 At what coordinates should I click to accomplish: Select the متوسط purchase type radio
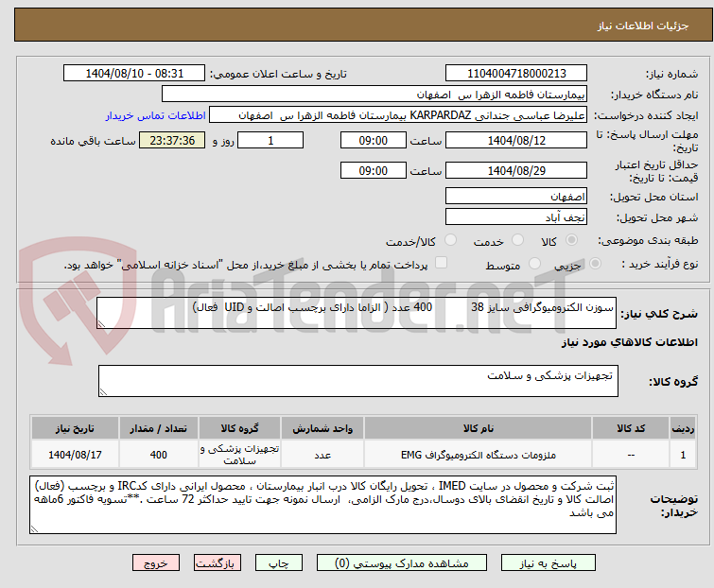534,264
